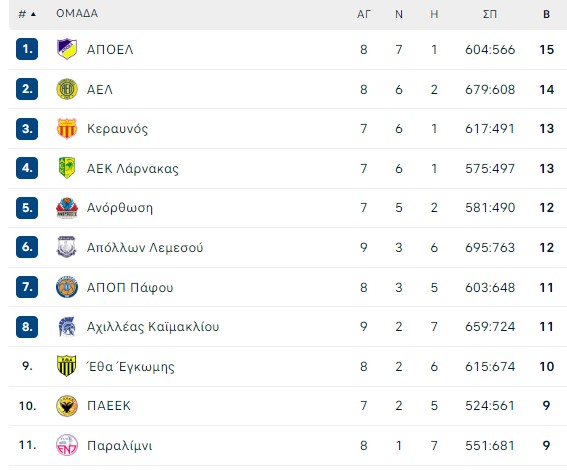
Task: Sort table by ΟΜΑΔΑ column header
Action: (x=77, y=13)
